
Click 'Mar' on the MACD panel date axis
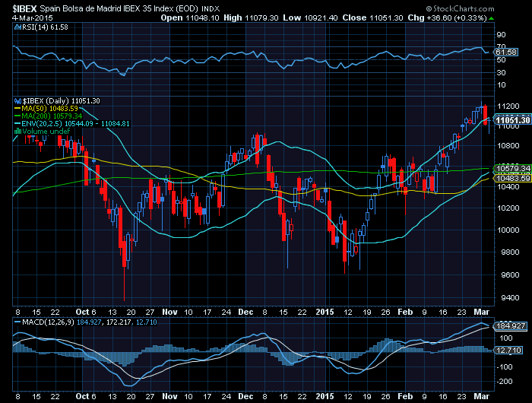pos(481,396)
